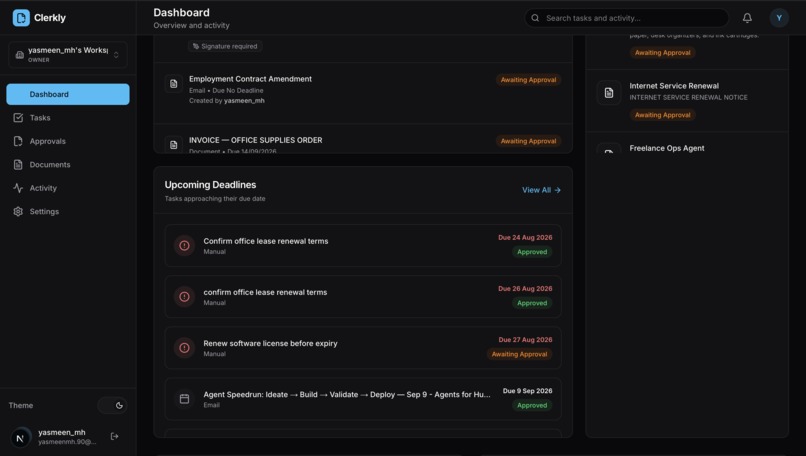Open Settings in the sidebar
Screen dimensions: 806x456
(68, 211)
